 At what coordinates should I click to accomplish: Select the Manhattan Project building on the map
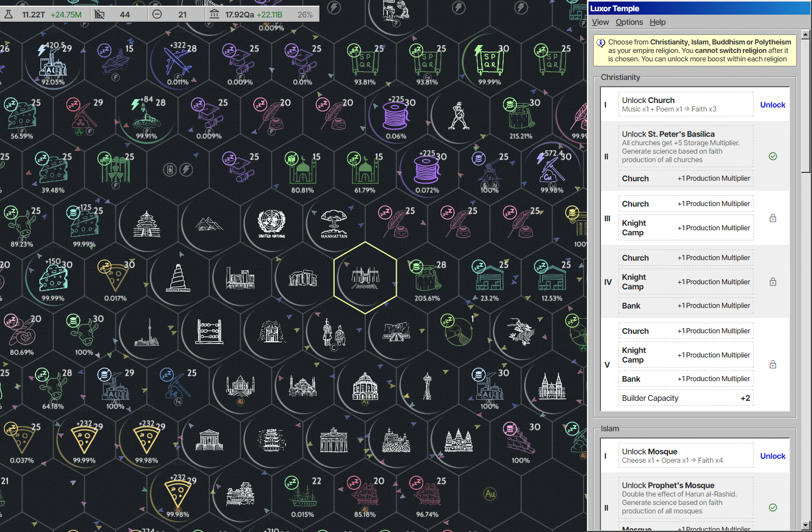[x=334, y=224]
